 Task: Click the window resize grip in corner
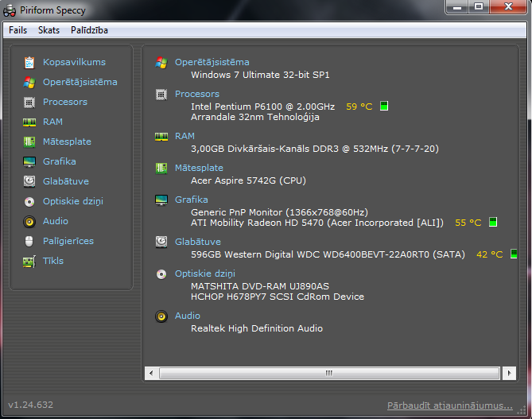click(521, 410)
